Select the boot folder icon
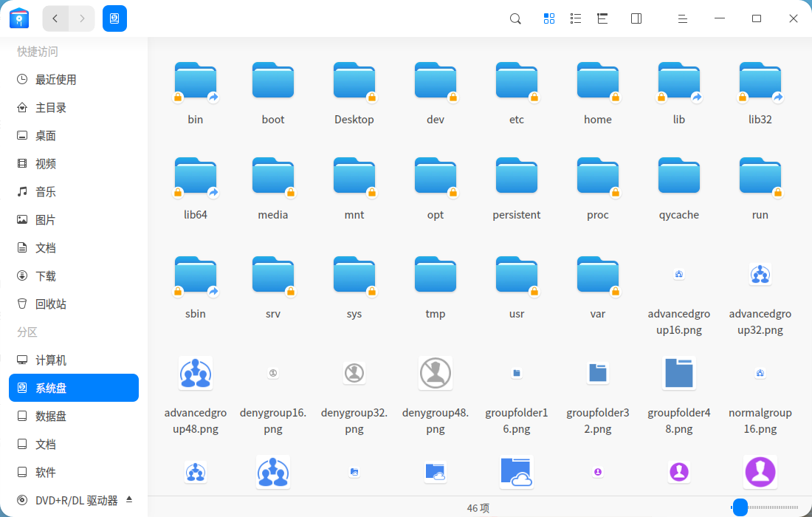Image resolution: width=812 pixels, height=517 pixels. point(273,81)
